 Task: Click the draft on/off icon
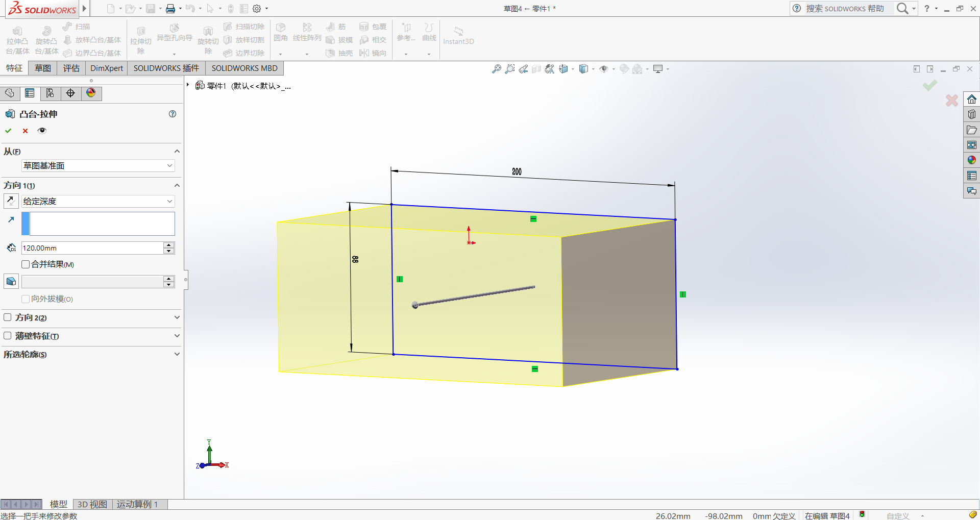point(11,281)
